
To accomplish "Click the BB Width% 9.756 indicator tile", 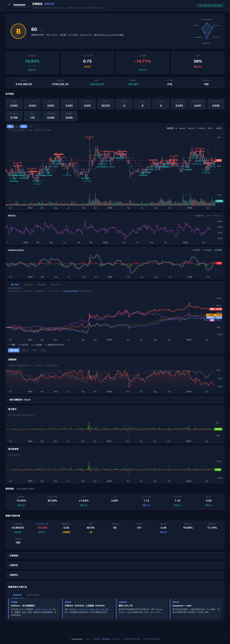I will pyautogui.click(x=14, y=116).
